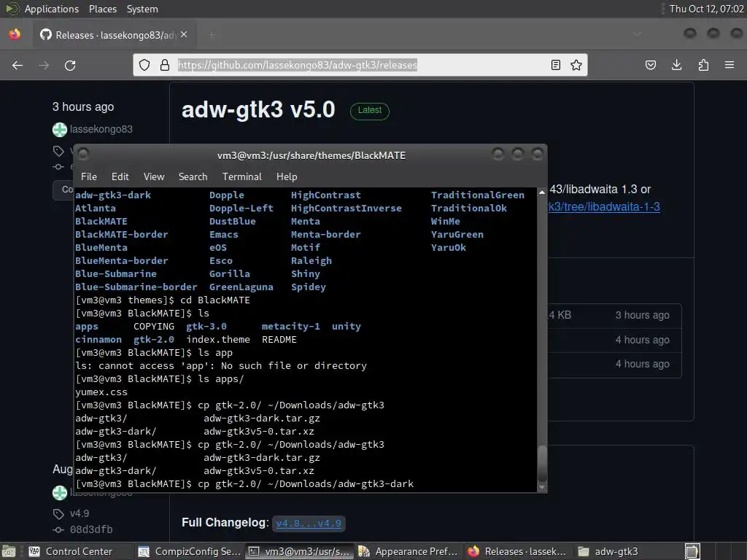The height and width of the screenshot is (560, 747).
Task: Open the Firefox extensions menu
Action: 703,65
